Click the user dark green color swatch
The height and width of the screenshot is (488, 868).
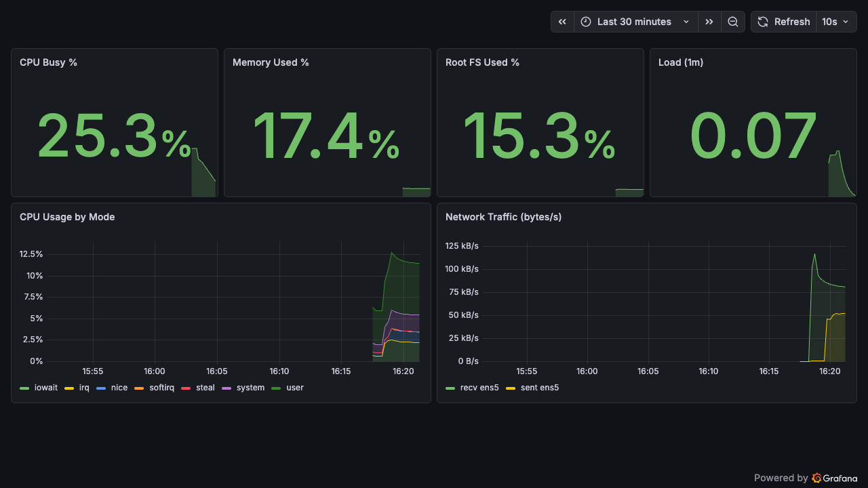point(277,388)
